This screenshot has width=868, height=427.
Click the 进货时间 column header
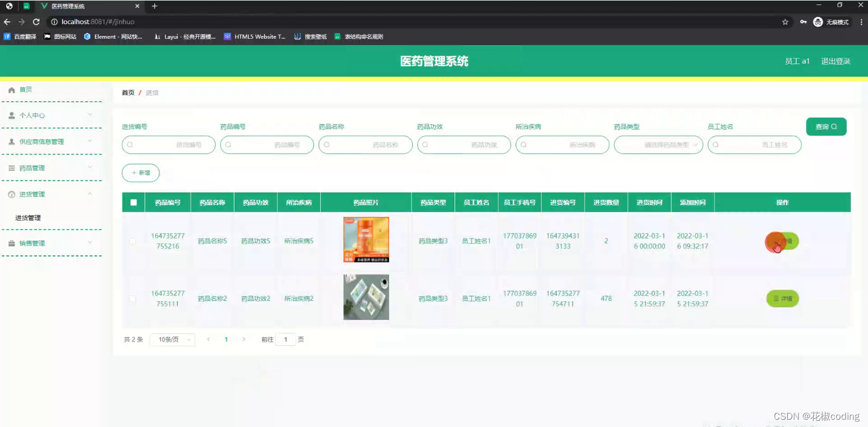coord(649,203)
